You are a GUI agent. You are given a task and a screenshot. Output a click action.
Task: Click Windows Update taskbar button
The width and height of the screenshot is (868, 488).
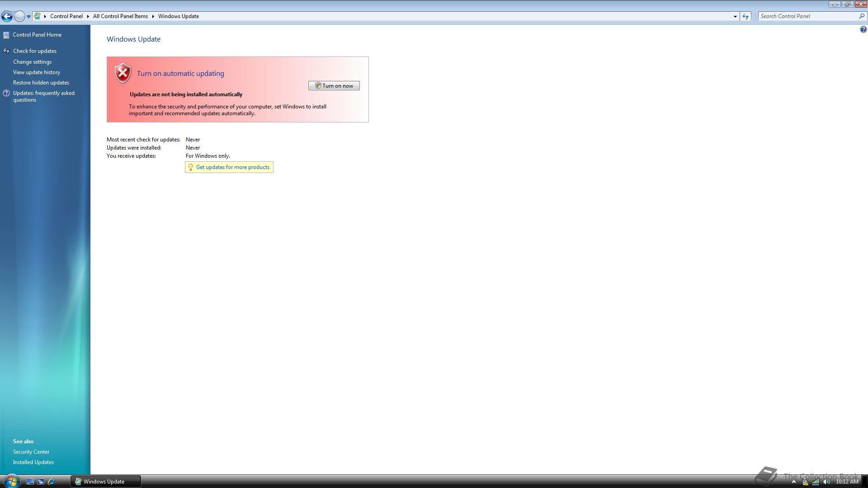tap(105, 482)
